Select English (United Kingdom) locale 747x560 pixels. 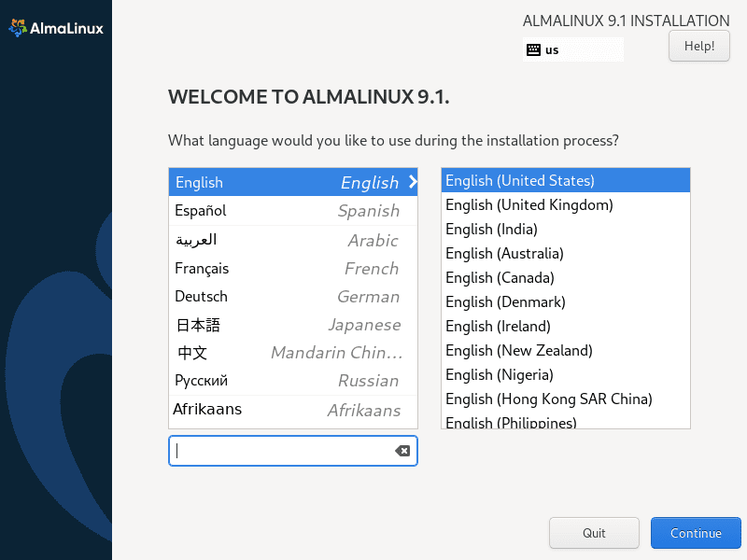(x=566, y=204)
